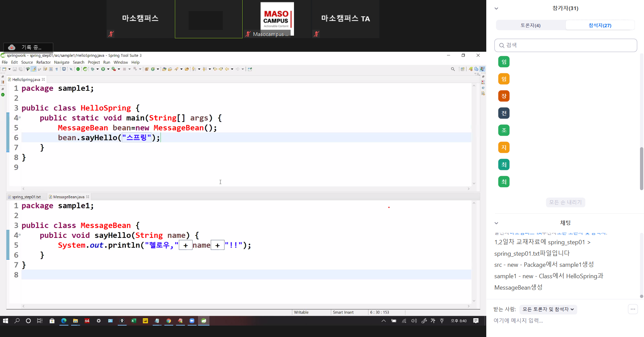Switch to the 토론자(4) tab
This screenshot has width=644, height=337.
pos(530,25)
